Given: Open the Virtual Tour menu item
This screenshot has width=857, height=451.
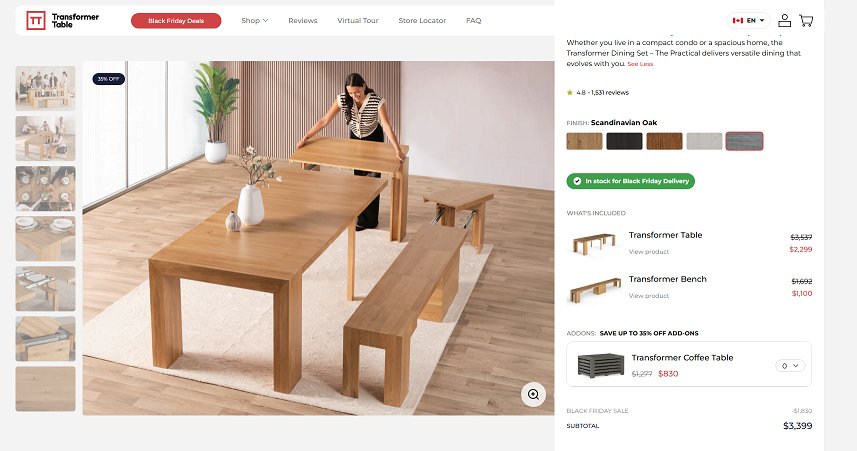Looking at the screenshot, I should click(x=357, y=21).
